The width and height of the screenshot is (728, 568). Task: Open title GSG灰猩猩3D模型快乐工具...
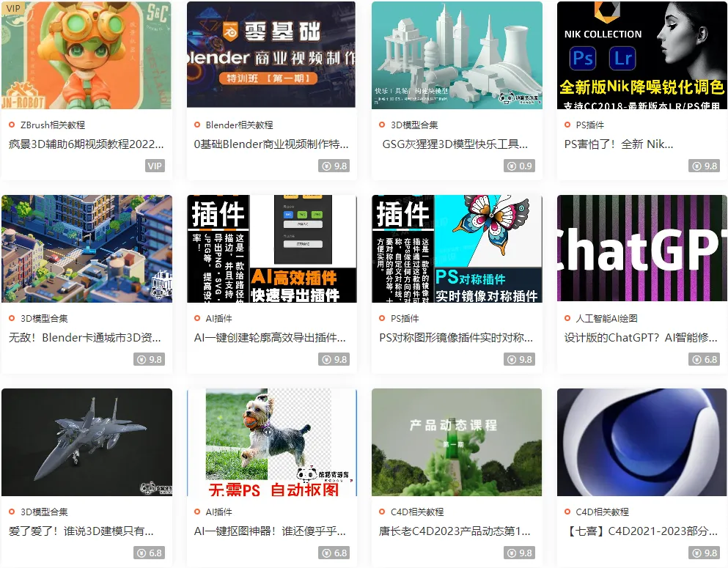455,144
